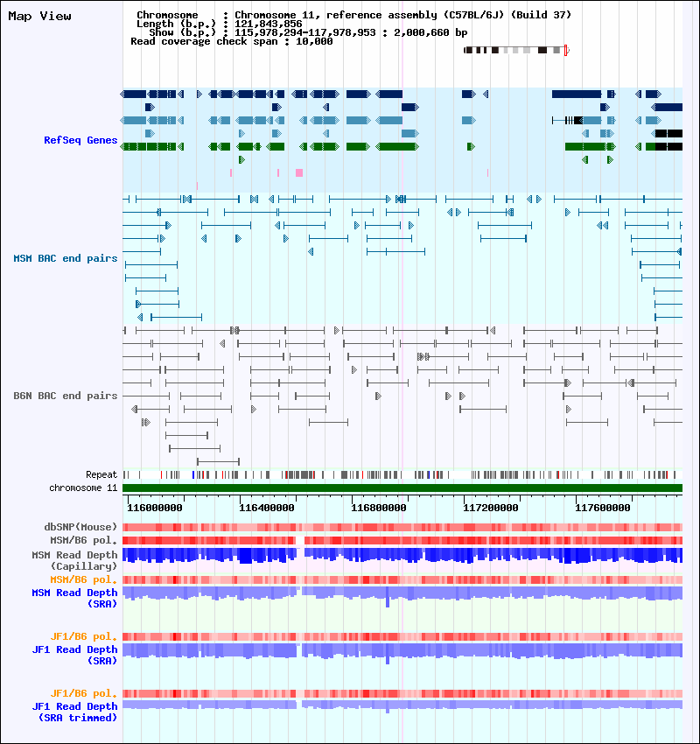
Task: Click the Map View title
Action: pos(40,16)
